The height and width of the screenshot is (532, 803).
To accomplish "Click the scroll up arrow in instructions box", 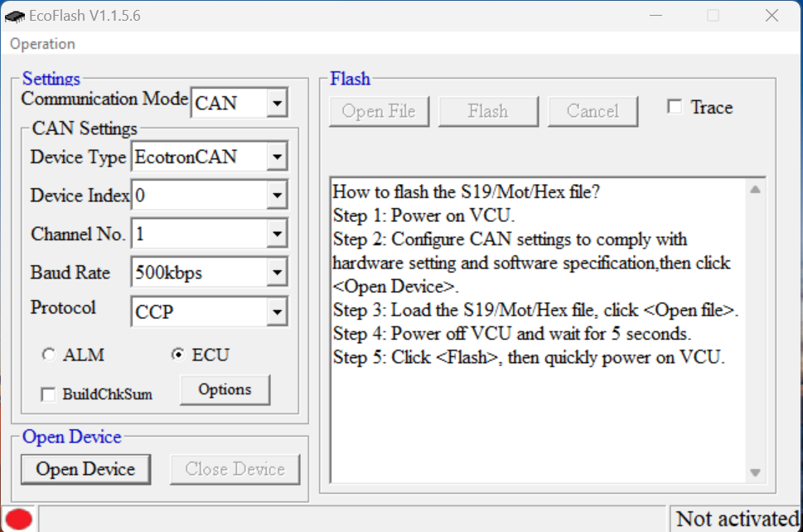I will tap(755, 190).
